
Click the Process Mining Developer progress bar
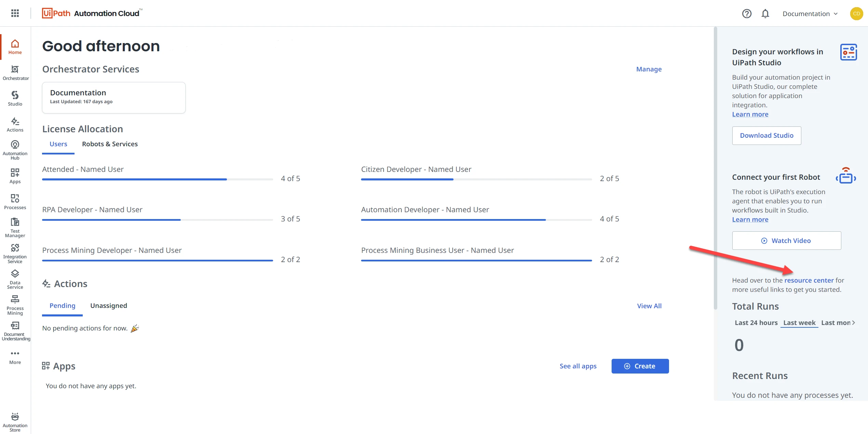158,260
